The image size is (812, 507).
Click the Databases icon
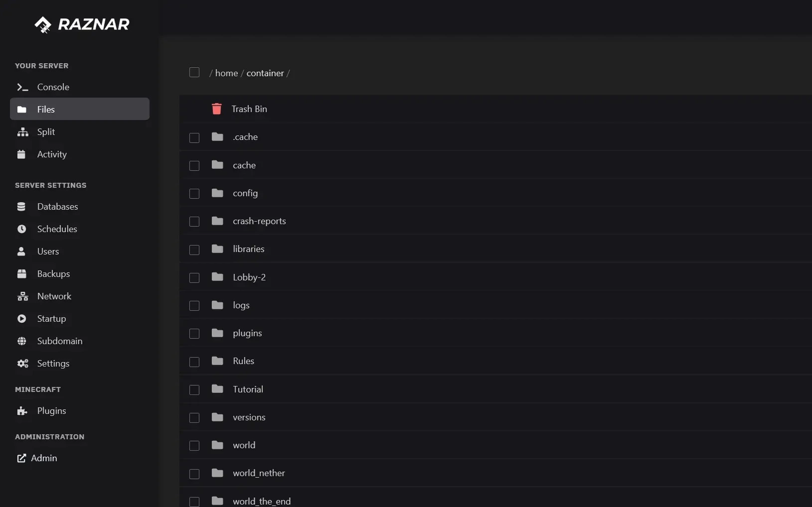click(22, 207)
